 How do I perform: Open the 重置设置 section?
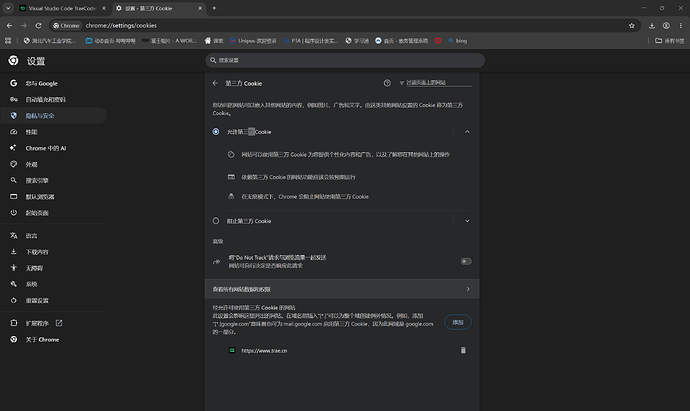coord(54,301)
